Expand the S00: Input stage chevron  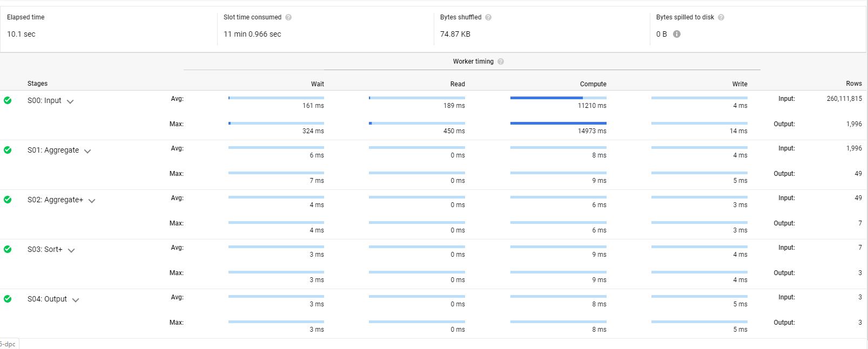point(70,101)
